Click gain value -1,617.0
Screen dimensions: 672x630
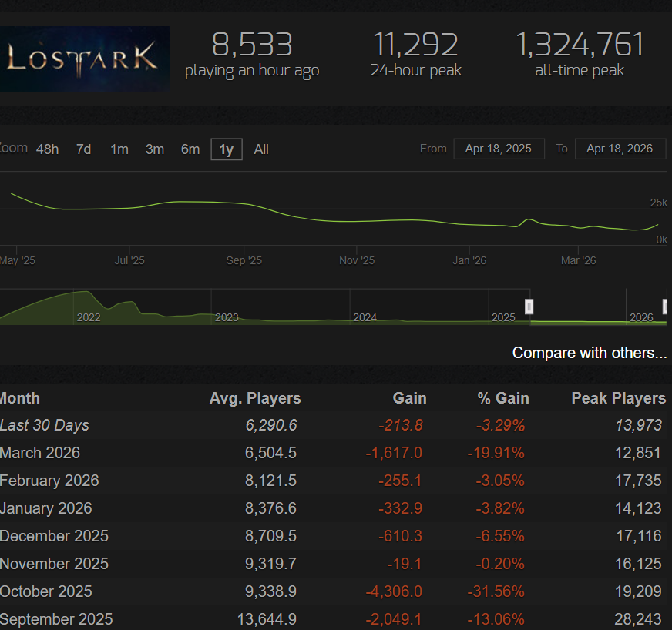[x=394, y=453]
